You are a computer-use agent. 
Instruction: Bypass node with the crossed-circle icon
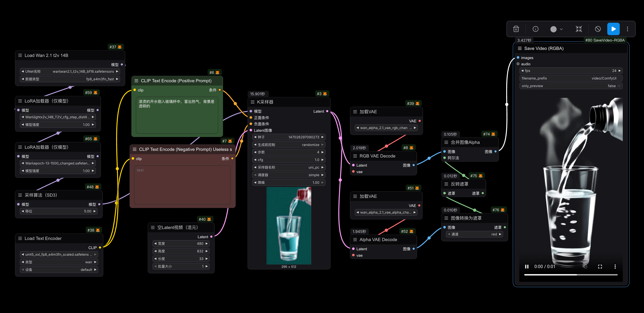point(598,29)
